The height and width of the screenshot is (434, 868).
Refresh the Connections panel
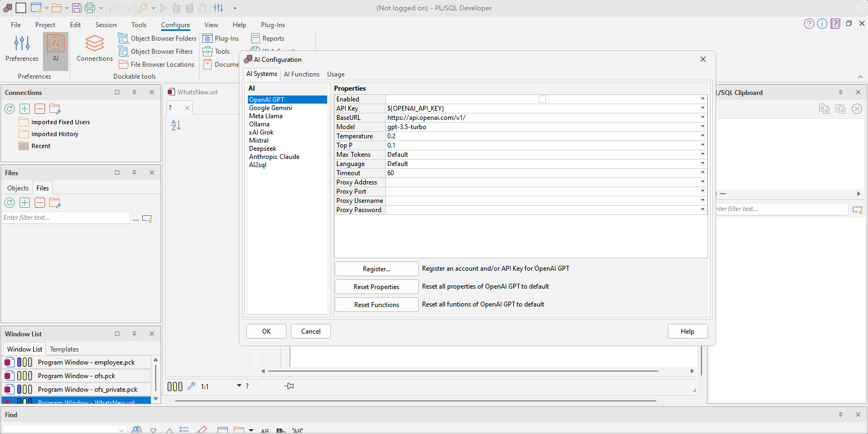pyautogui.click(x=10, y=109)
